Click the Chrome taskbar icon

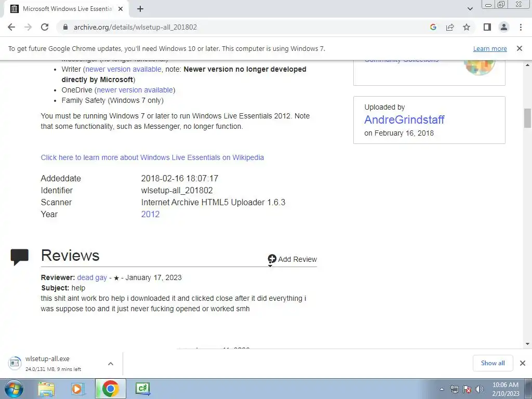tap(110, 389)
